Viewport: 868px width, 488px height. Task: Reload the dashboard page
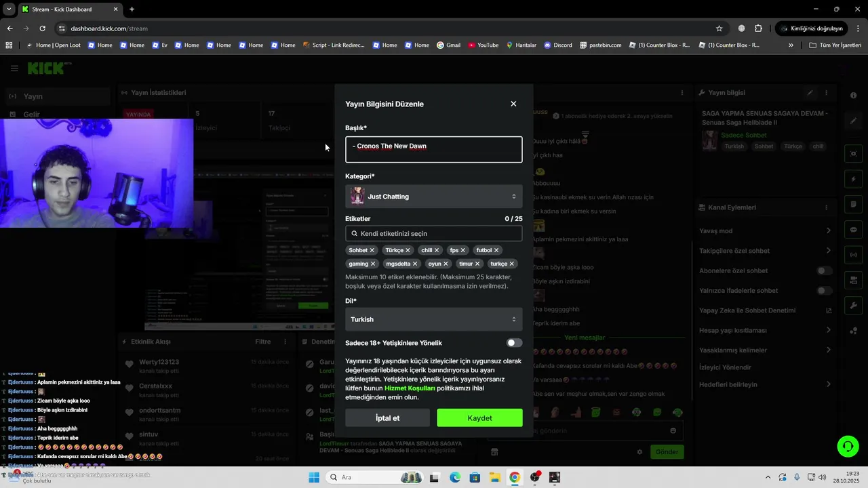(42, 28)
